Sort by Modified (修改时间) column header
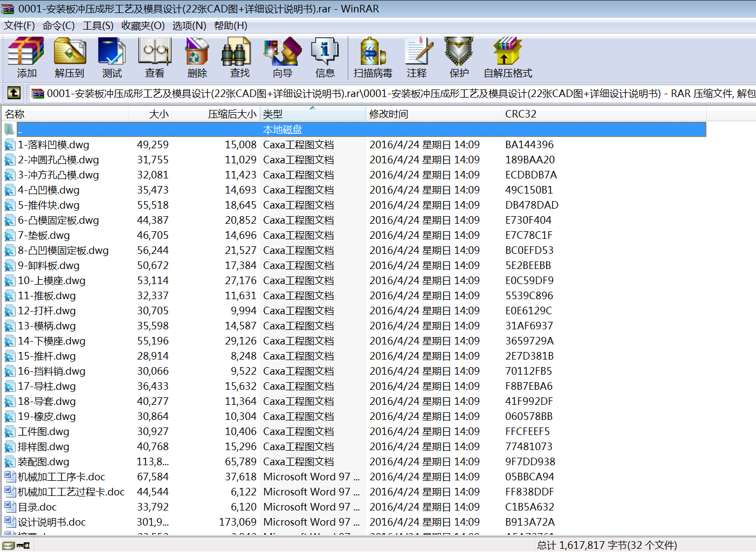This screenshot has width=756, height=552. click(x=434, y=114)
